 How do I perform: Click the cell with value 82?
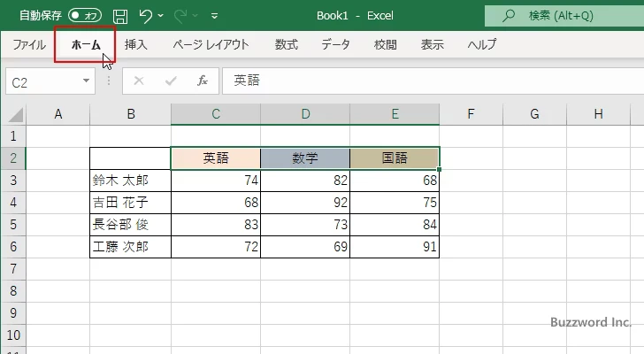coord(305,181)
